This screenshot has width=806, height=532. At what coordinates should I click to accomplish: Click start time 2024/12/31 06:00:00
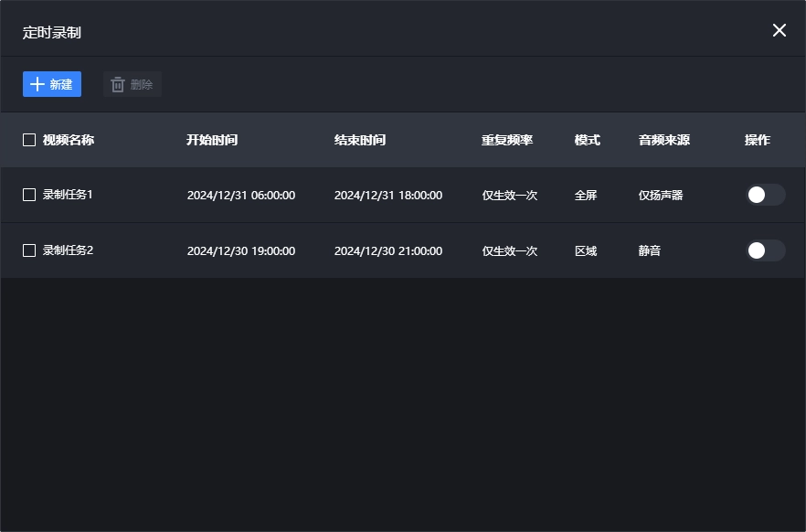[x=241, y=196]
